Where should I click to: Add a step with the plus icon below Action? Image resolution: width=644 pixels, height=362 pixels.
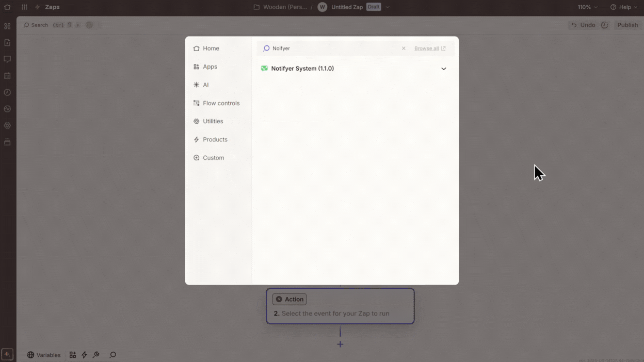point(340,344)
